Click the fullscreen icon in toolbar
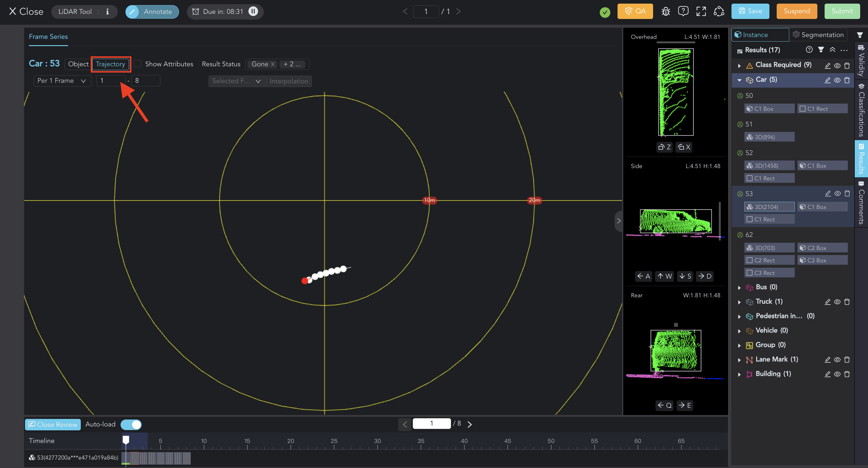The width and height of the screenshot is (868, 468). click(701, 11)
